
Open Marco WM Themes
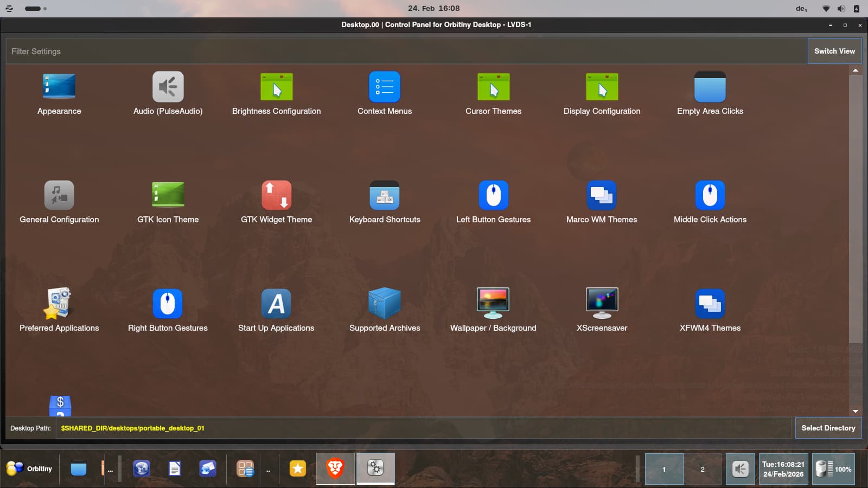(x=602, y=196)
